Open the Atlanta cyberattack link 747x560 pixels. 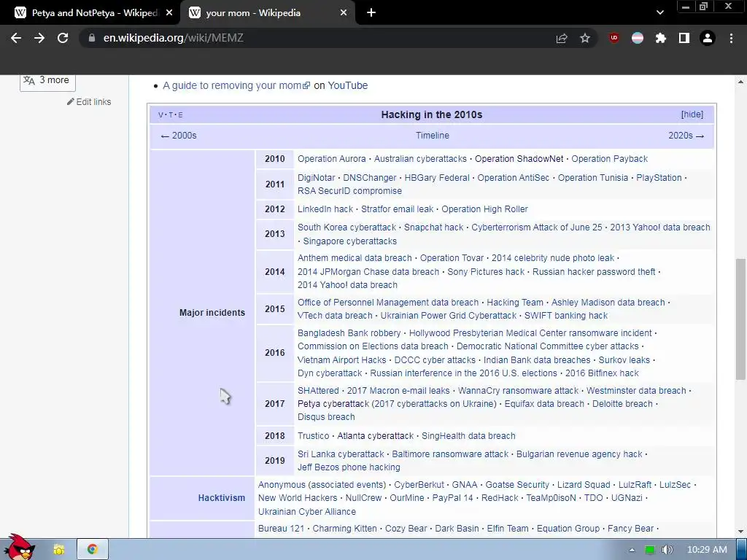pyautogui.click(x=376, y=436)
